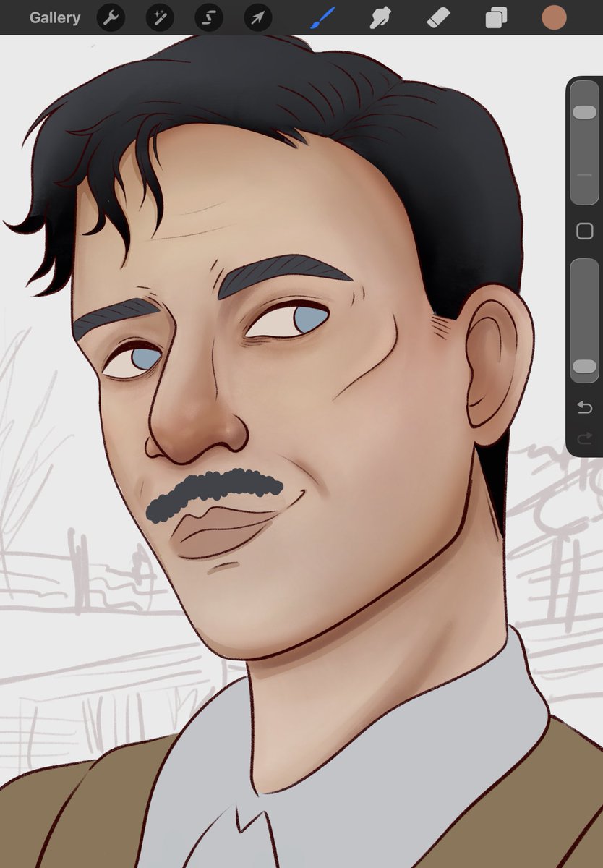Adjust the brush size slider
603x868 pixels.
click(584, 142)
